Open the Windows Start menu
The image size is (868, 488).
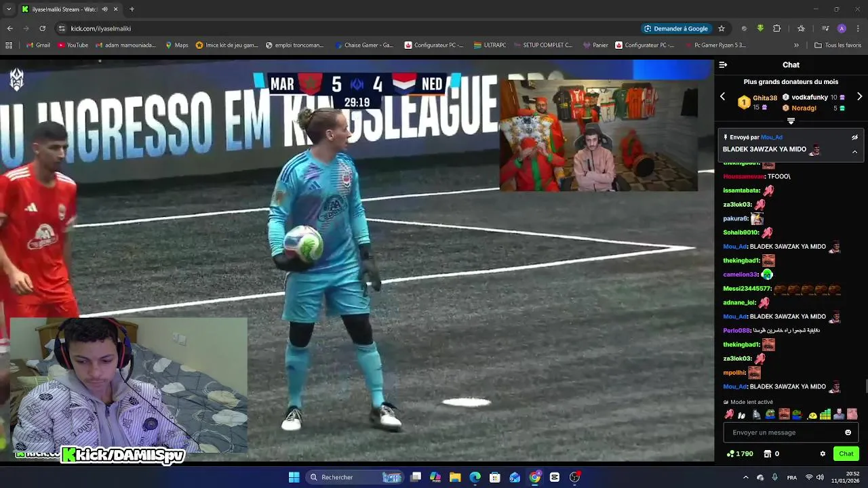click(294, 477)
